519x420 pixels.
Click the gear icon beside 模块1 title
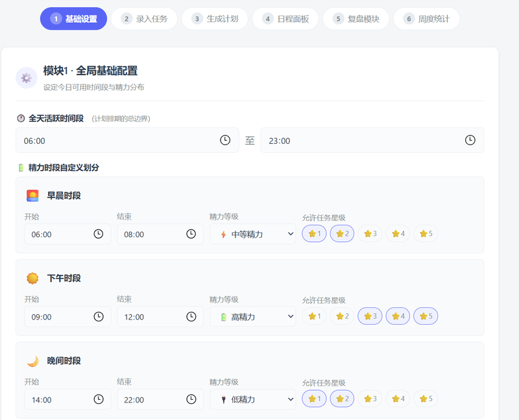[x=27, y=78]
